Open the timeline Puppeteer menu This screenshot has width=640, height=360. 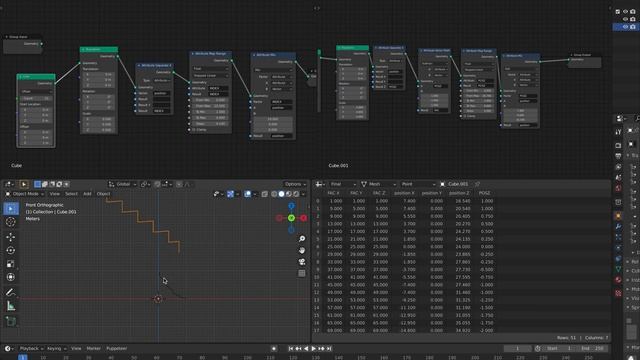pyautogui.click(x=117, y=349)
